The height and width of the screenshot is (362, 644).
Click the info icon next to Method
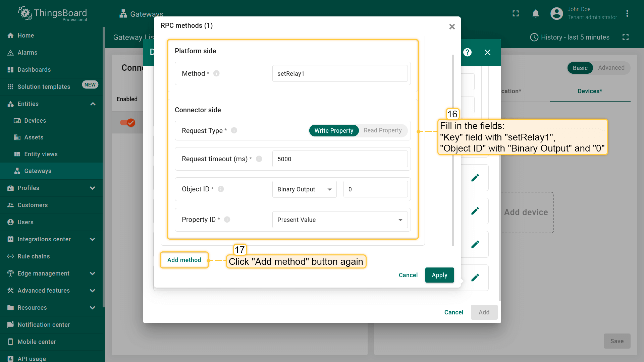point(216,73)
